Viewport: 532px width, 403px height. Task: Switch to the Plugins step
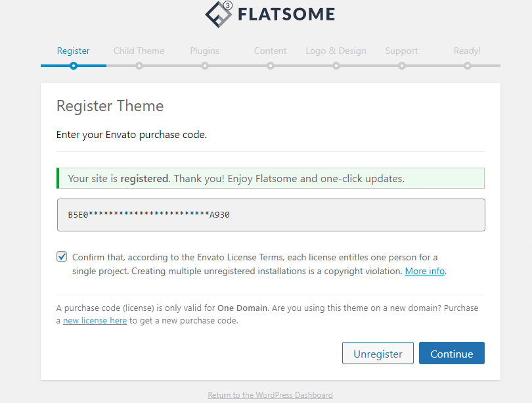click(x=204, y=51)
